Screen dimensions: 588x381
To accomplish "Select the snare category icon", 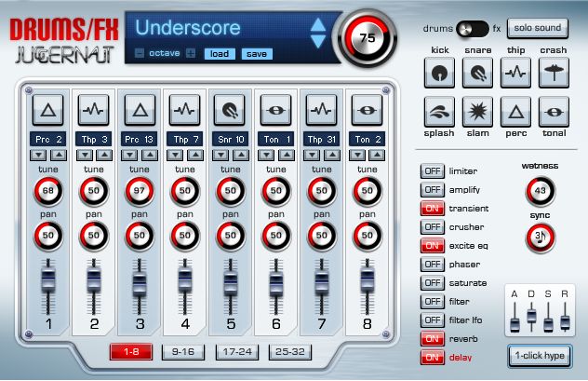I will pos(478,73).
